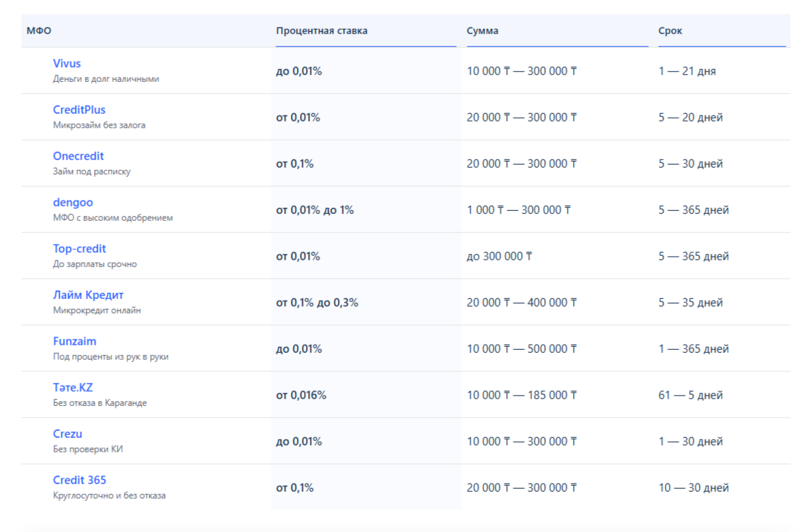
Task: Open the Onecredit lender link
Action: point(78,156)
